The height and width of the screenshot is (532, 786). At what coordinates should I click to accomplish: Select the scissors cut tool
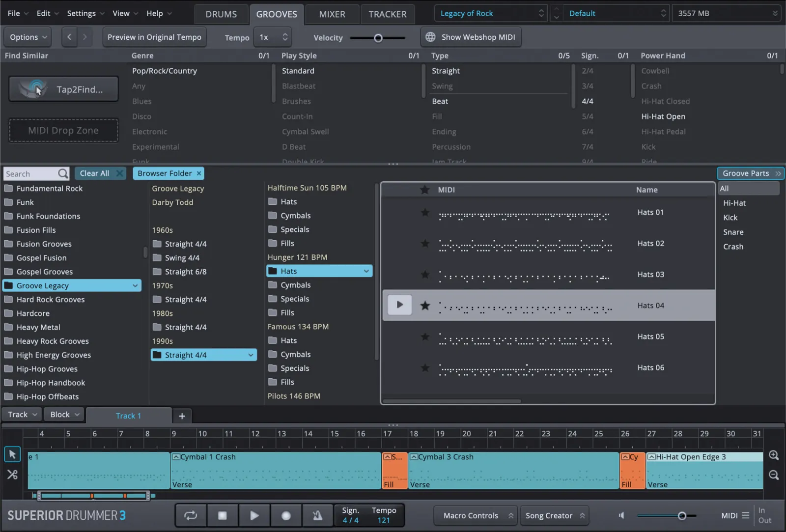coord(12,475)
